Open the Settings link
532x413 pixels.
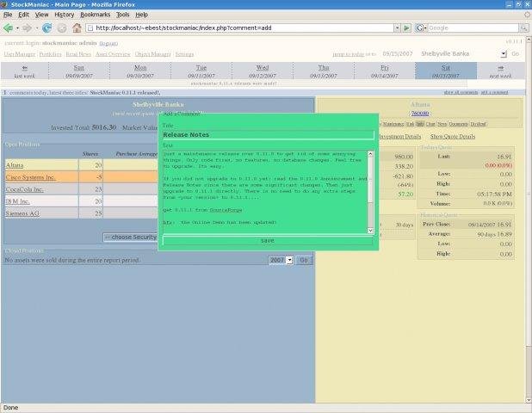184,54
